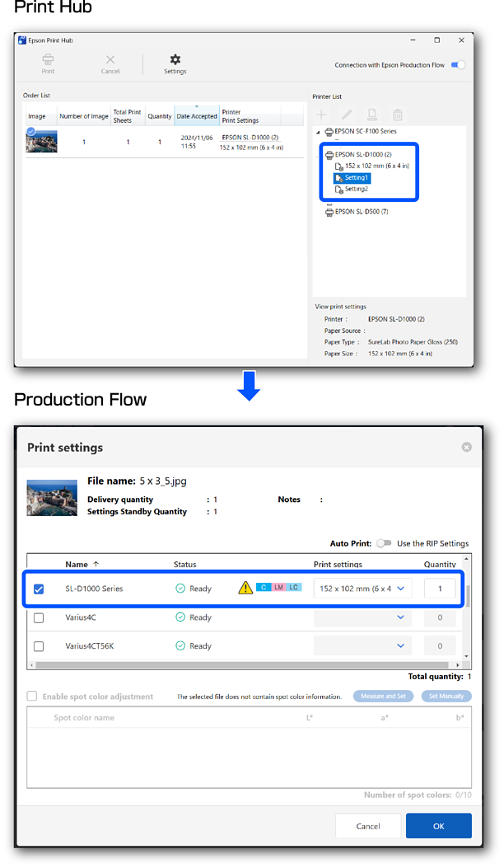Collapse the EPSON SC-F100 Series tree node
Image resolution: width=504 pixels, height=868 pixels.
(319, 132)
